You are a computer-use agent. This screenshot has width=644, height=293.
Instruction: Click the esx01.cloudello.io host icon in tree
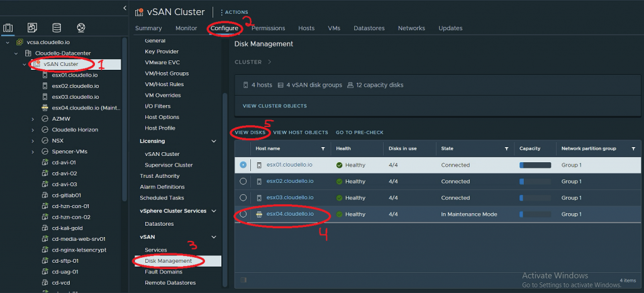pos(45,75)
